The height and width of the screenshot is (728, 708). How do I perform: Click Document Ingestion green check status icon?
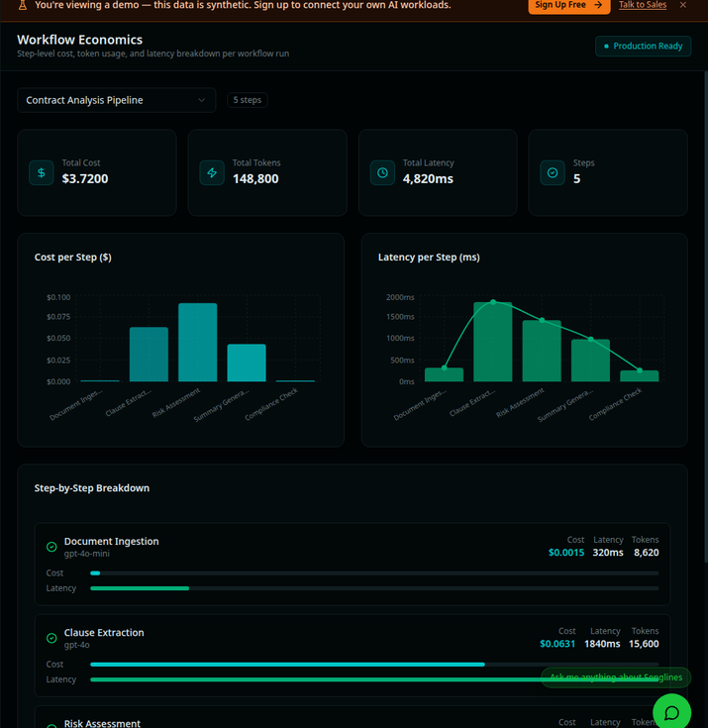click(51, 547)
